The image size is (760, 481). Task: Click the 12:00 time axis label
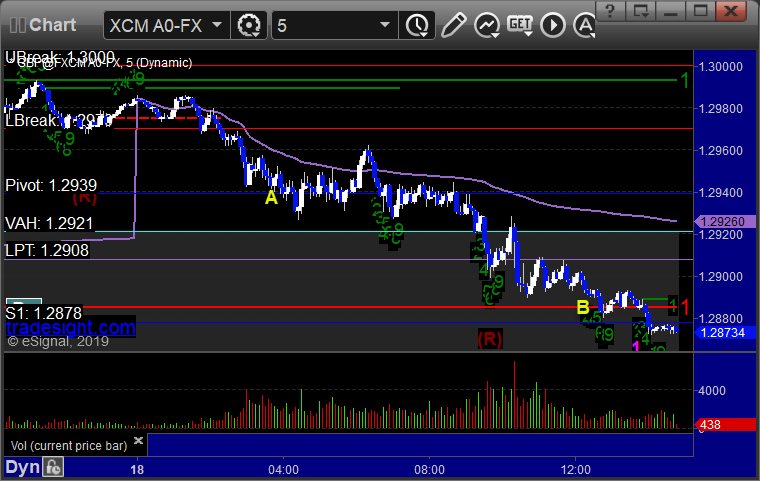pos(576,469)
